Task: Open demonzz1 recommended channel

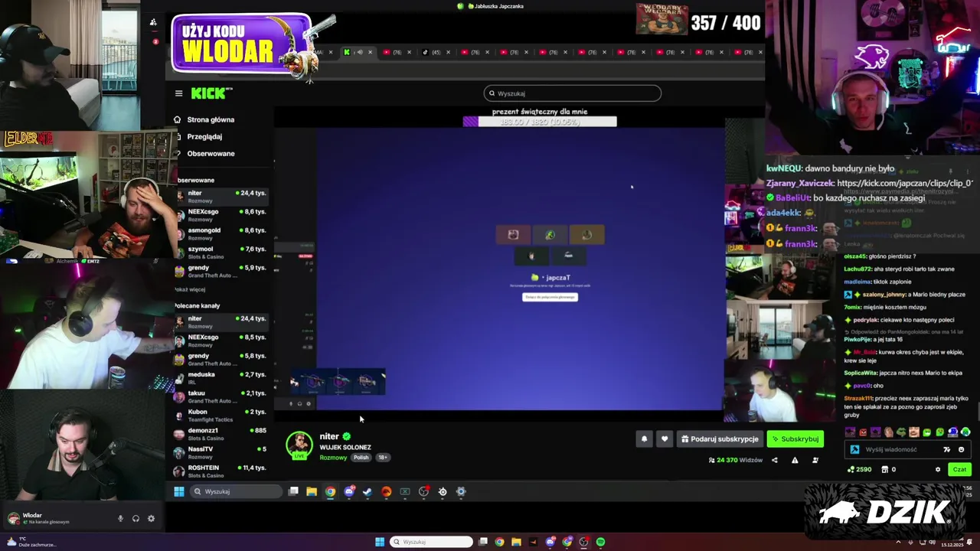Action: point(220,434)
